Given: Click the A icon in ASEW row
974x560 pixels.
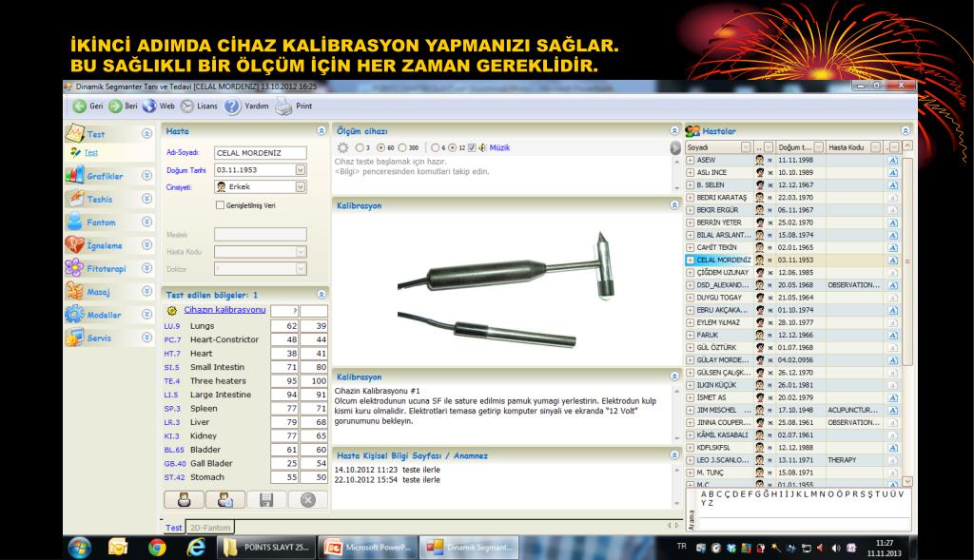Looking at the screenshot, I should pyautogui.click(x=892, y=160).
